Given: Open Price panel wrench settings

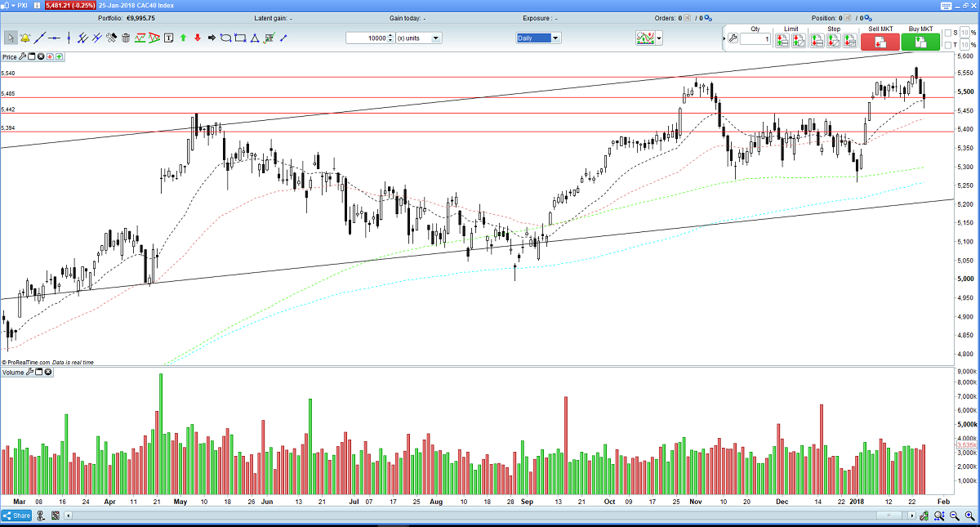Looking at the screenshot, I should (22, 56).
